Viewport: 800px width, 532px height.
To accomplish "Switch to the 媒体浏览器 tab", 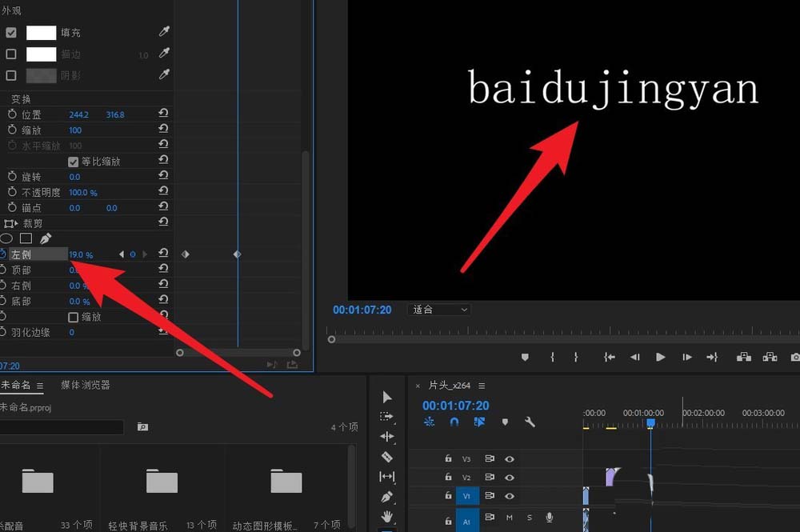I will tap(86, 385).
